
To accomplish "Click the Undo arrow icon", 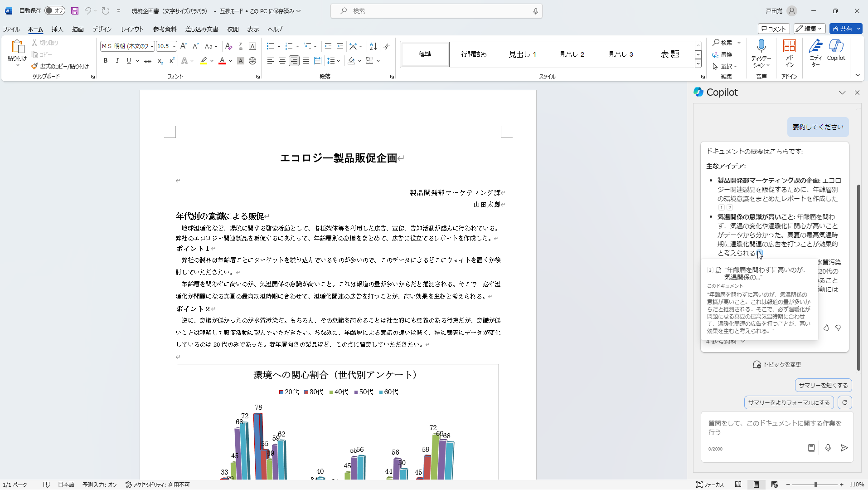I will coord(88,11).
